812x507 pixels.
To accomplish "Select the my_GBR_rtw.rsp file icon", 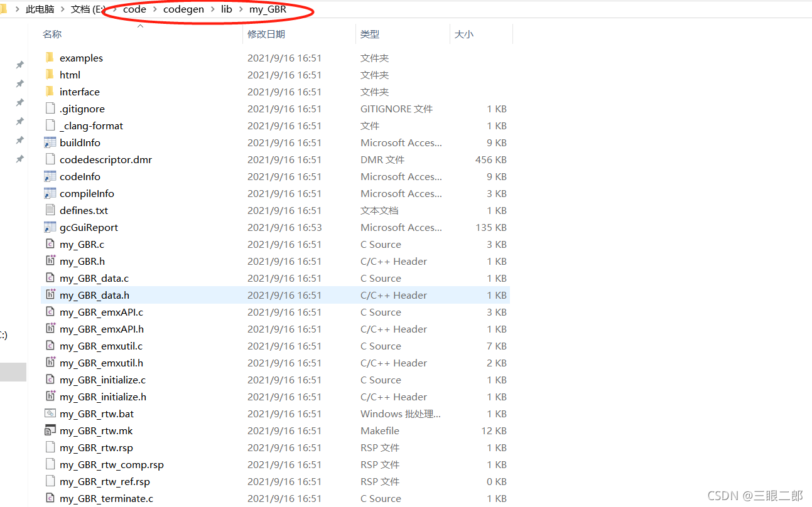I will pos(50,447).
